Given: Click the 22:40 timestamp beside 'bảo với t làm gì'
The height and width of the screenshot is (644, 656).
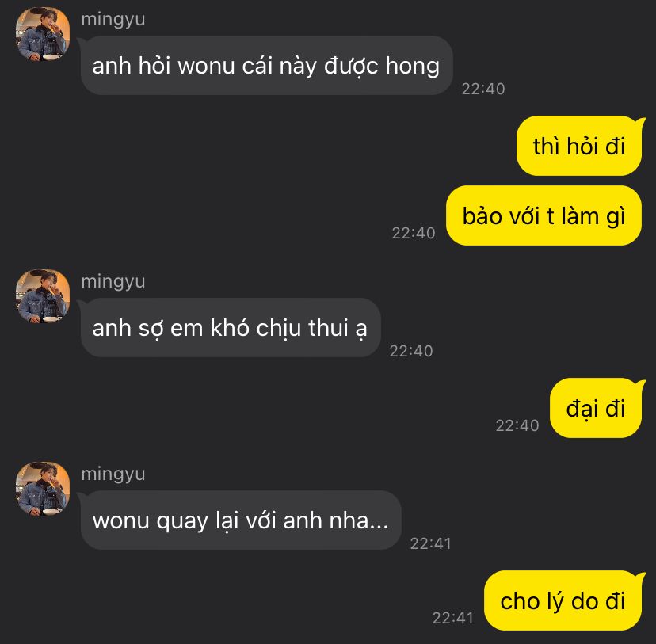Looking at the screenshot, I should point(414,234).
